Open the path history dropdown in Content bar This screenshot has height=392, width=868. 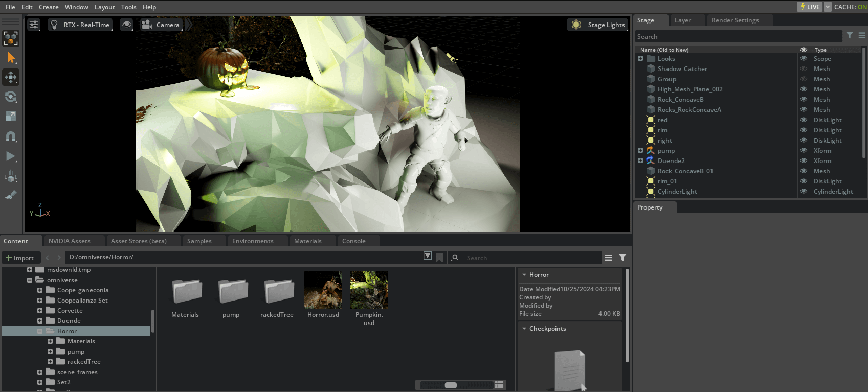(428, 256)
